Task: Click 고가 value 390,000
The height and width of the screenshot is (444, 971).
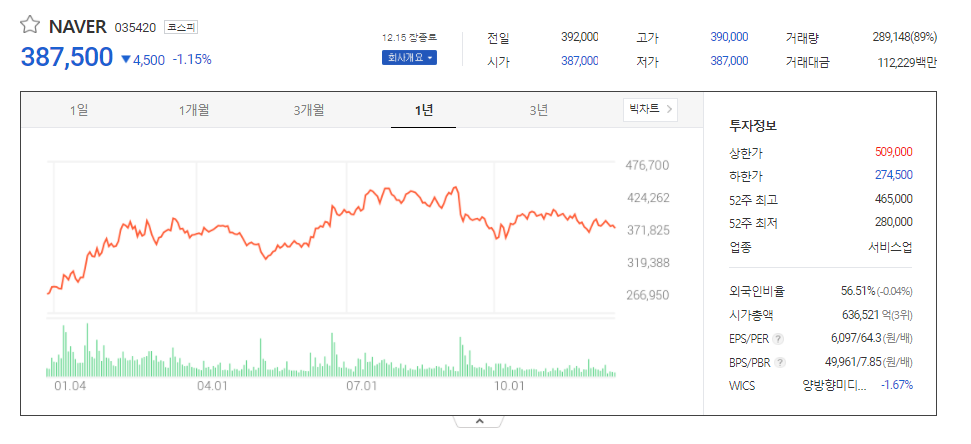Action: (729, 37)
